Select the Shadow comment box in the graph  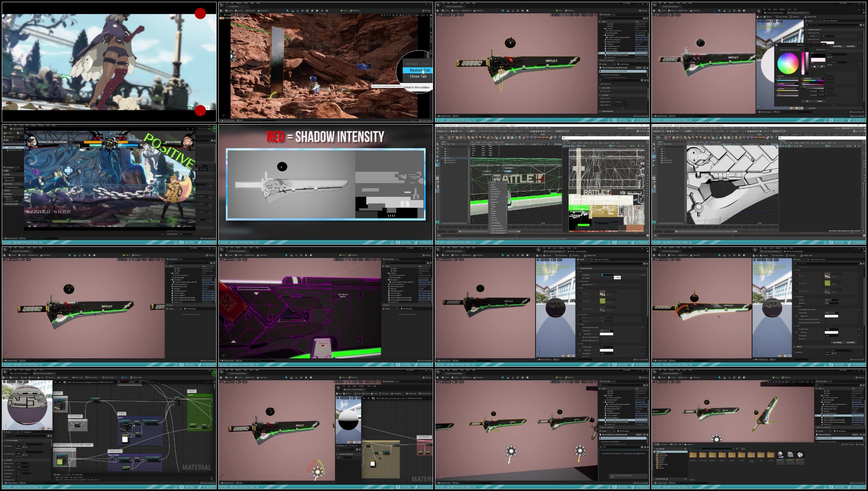(x=140, y=431)
